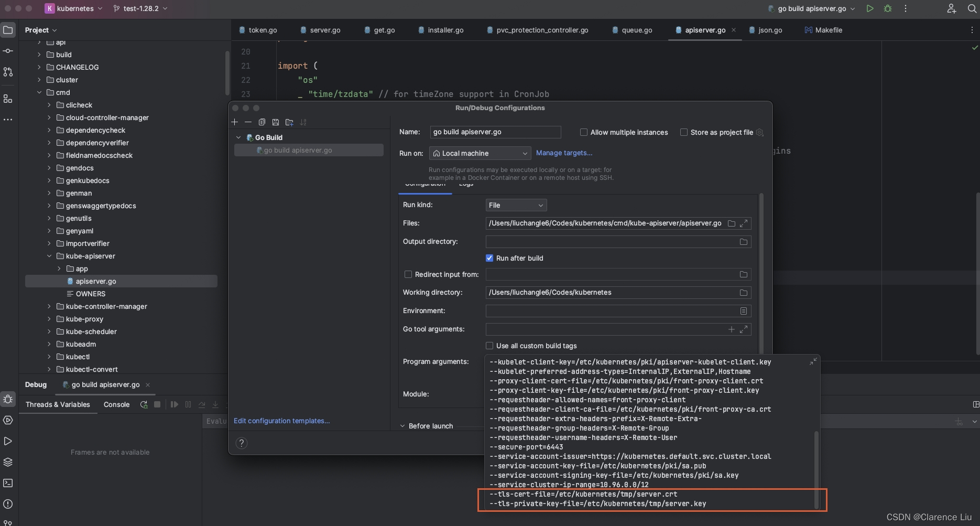The height and width of the screenshot is (526, 980).
Task: Open the Manage targets link
Action: tap(564, 153)
